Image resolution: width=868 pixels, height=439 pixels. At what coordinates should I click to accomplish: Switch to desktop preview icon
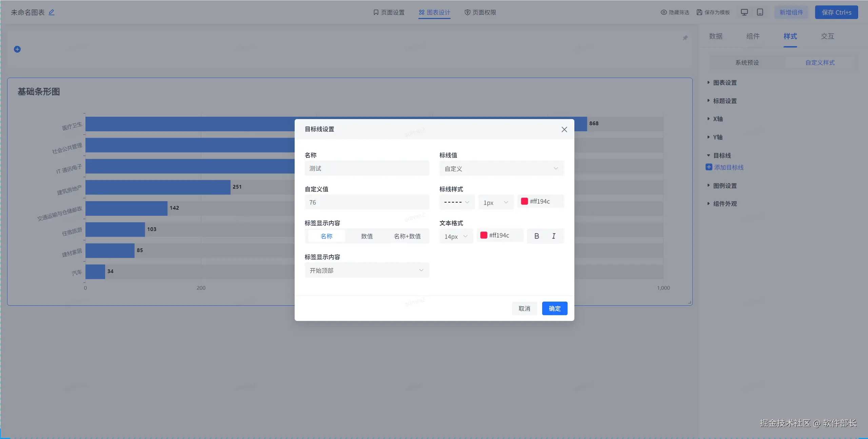click(744, 12)
